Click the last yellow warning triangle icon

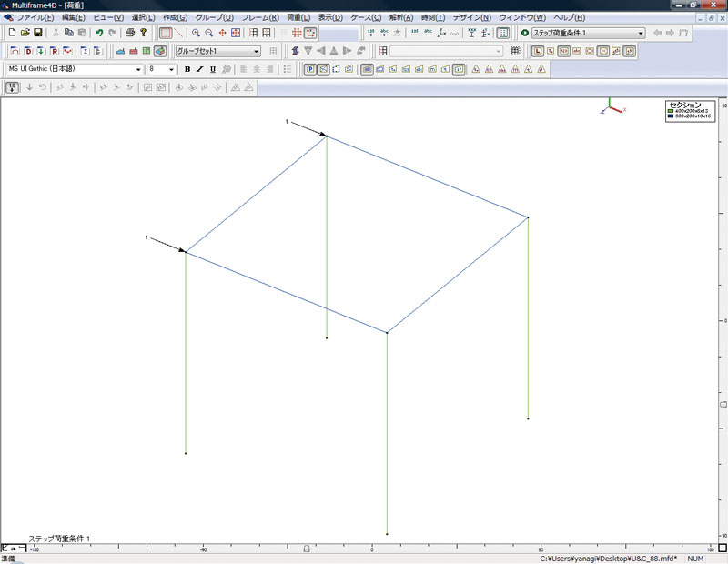click(541, 69)
